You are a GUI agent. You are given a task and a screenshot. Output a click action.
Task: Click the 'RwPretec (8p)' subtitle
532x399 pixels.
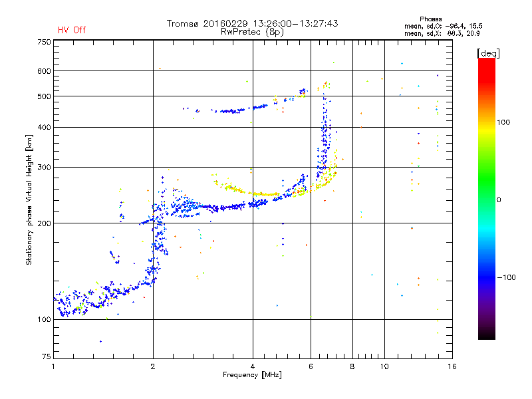[252, 32]
